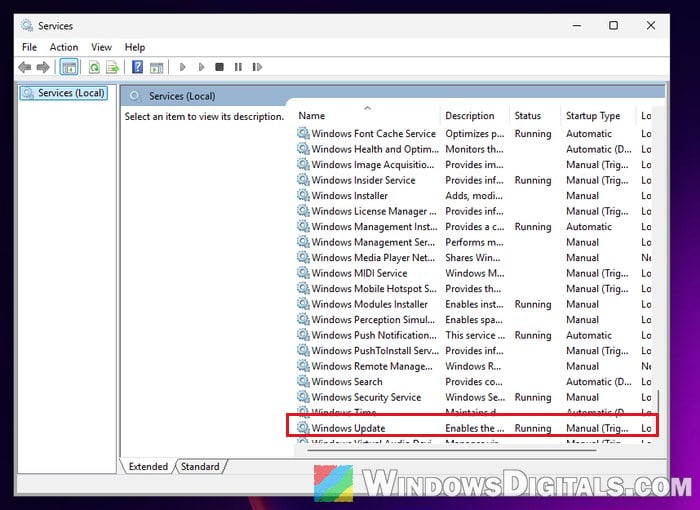The width and height of the screenshot is (700, 510).
Task: Click the second Start Service play icon
Action: pyautogui.click(x=201, y=67)
